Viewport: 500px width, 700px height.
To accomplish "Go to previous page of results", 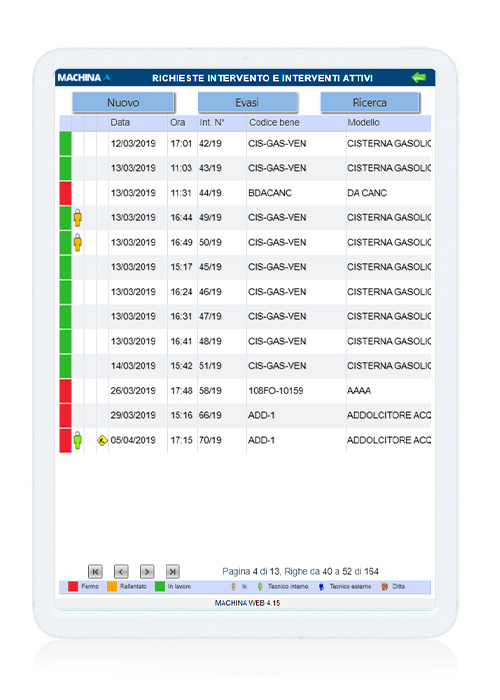I will tap(121, 571).
